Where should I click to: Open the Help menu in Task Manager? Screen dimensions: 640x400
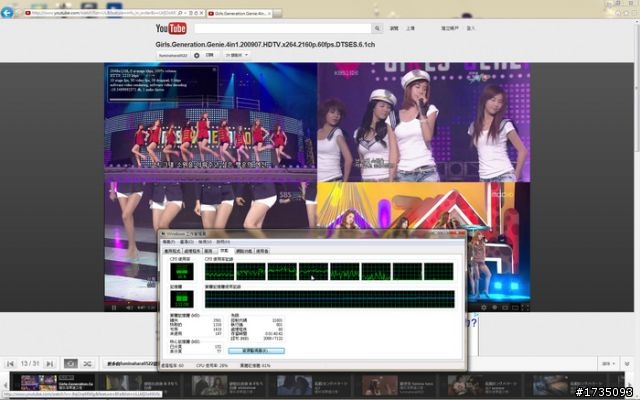(x=223, y=242)
